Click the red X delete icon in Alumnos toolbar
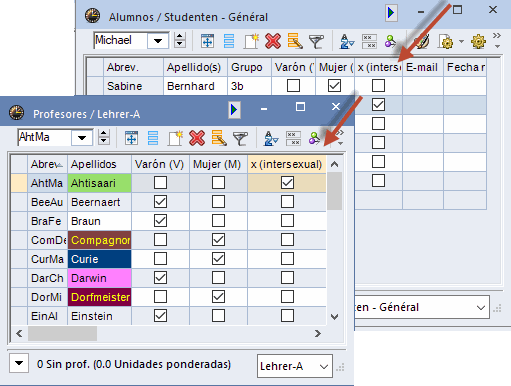This screenshot has width=511, height=386. click(x=273, y=41)
